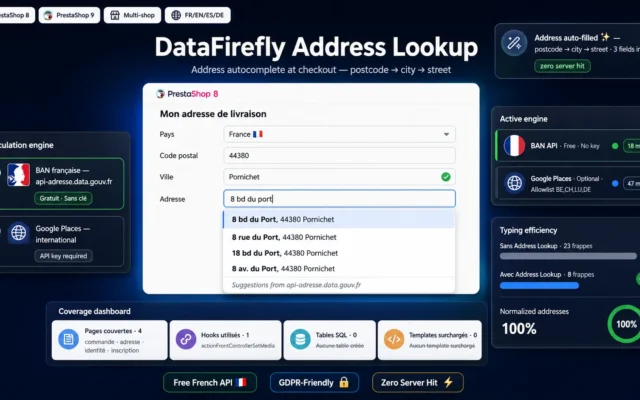Click the zero server hit tag
The height and width of the screenshot is (400, 640).
(562, 66)
